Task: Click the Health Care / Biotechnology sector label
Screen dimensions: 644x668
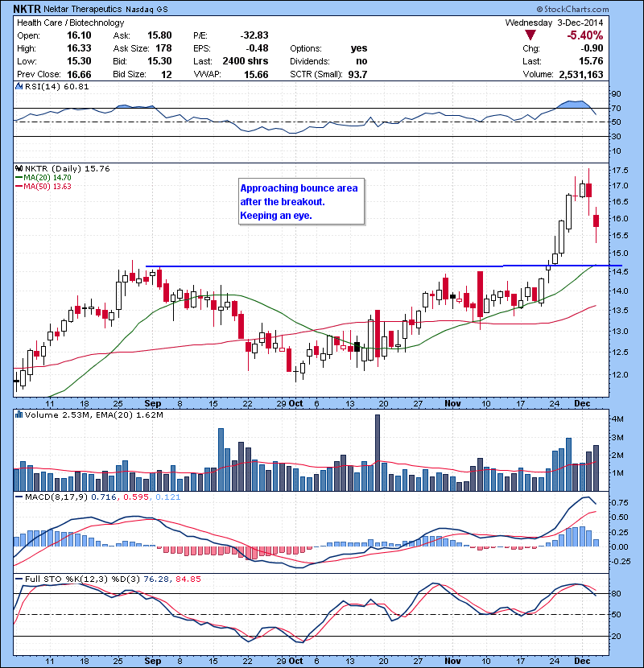Action: click(x=71, y=23)
